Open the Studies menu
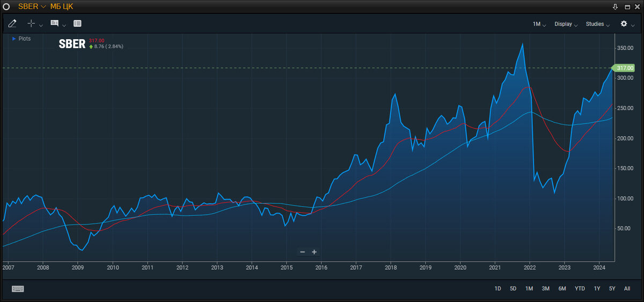Screen dimensions: 644x302 [598, 24]
